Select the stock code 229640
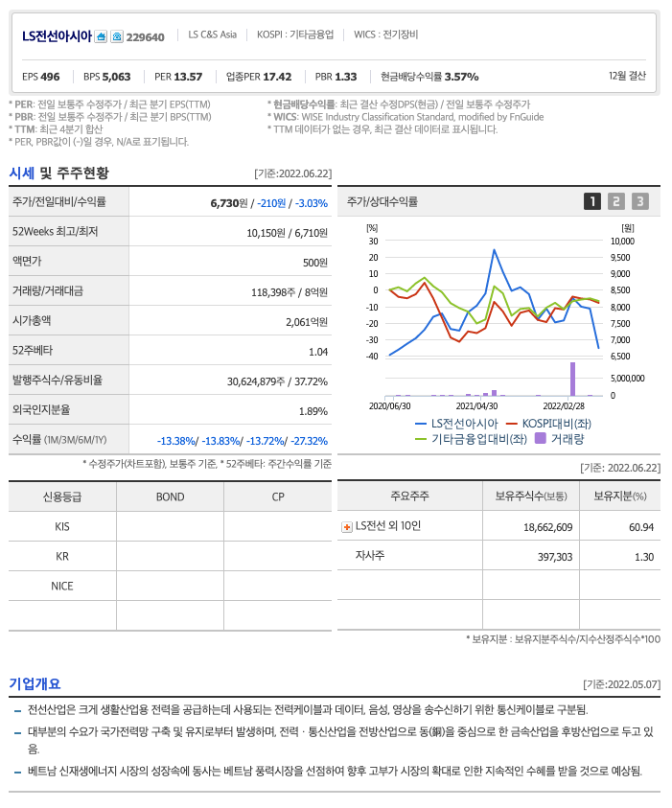This screenshot has width=672, height=808. click(x=146, y=37)
